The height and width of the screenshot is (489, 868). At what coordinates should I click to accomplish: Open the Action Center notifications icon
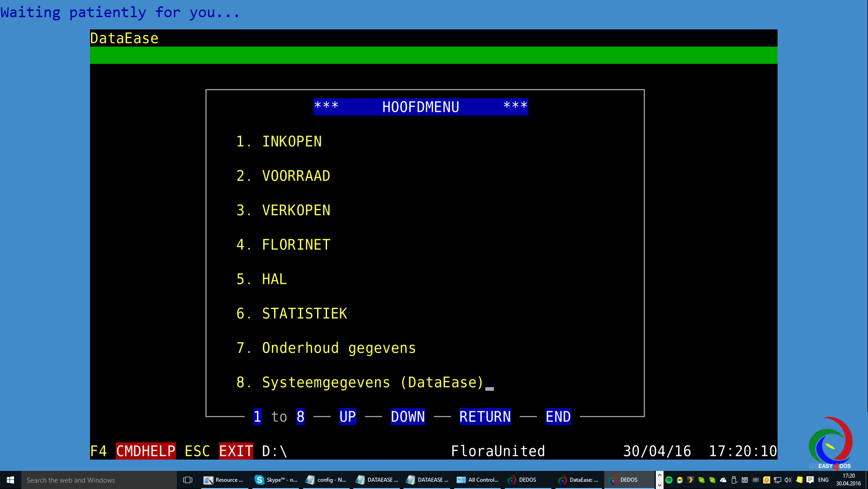pyautogui.click(x=810, y=480)
